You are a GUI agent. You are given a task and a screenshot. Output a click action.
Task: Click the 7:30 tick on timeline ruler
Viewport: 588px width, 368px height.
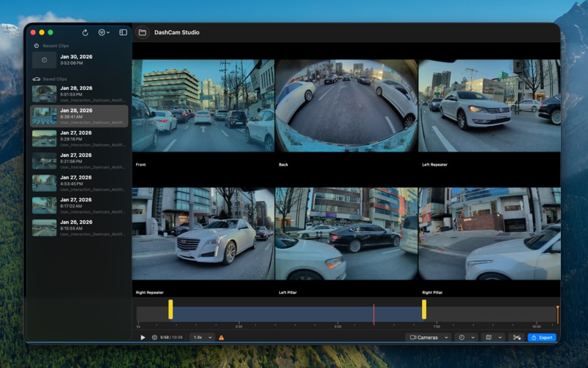tap(437, 326)
